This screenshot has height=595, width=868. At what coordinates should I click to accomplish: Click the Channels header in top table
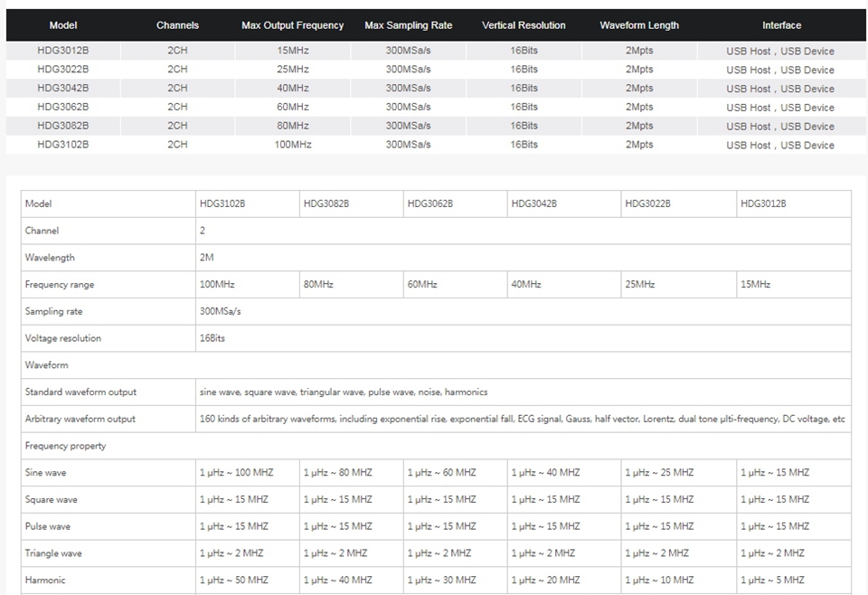click(x=177, y=25)
